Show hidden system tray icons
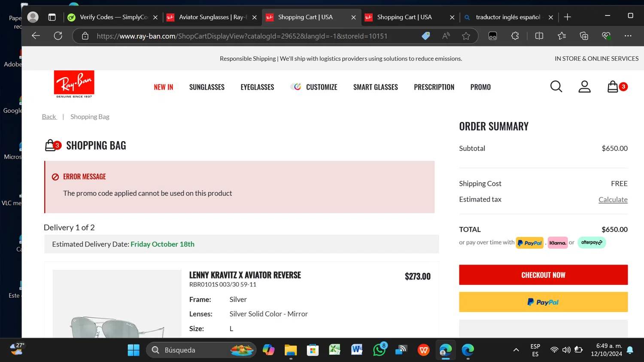644x362 pixels. [x=516, y=350]
